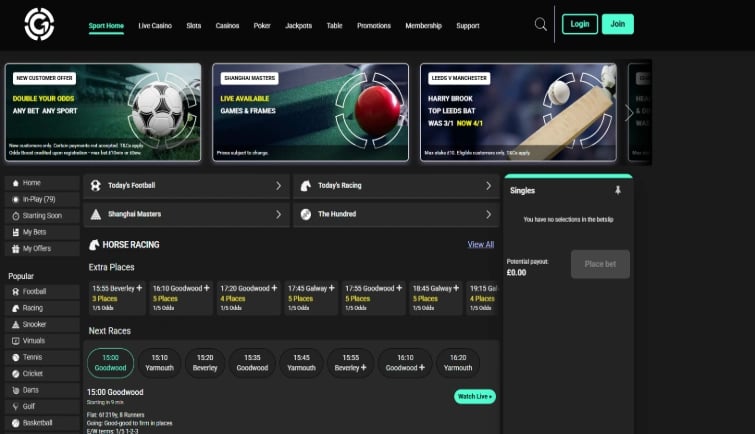
Task: Open View All horse racing link
Action: tap(481, 245)
